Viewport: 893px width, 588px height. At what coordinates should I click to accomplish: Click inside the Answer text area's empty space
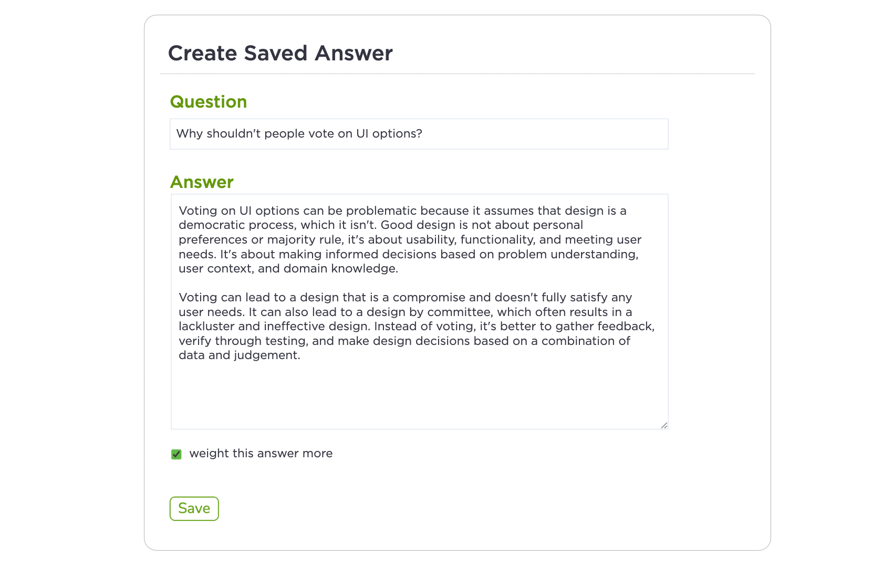pyautogui.click(x=419, y=394)
